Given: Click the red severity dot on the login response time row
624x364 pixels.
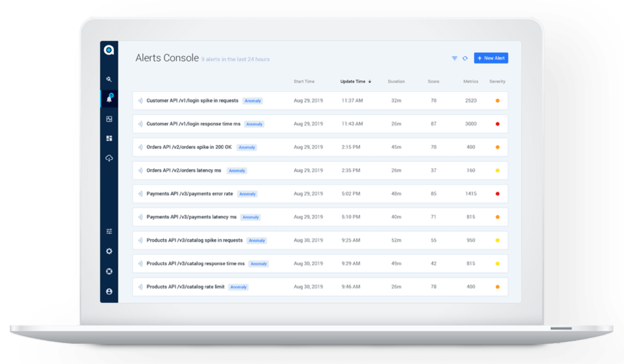Looking at the screenshot, I should [x=497, y=124].
